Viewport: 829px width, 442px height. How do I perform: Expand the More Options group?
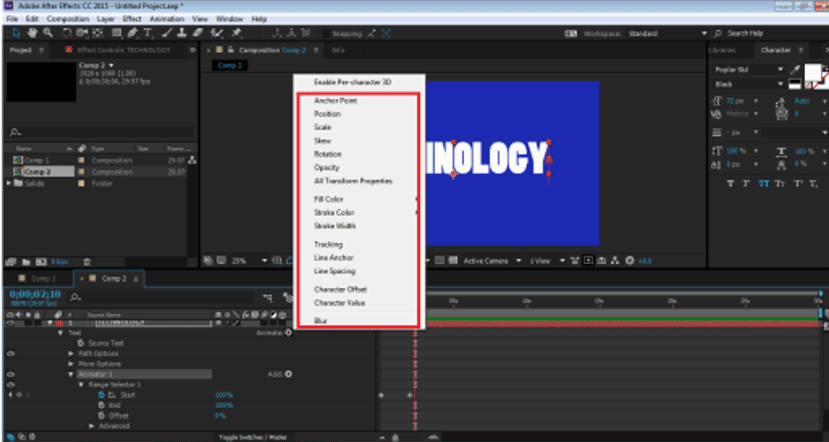pyautogui.click(x=71, y=364)
